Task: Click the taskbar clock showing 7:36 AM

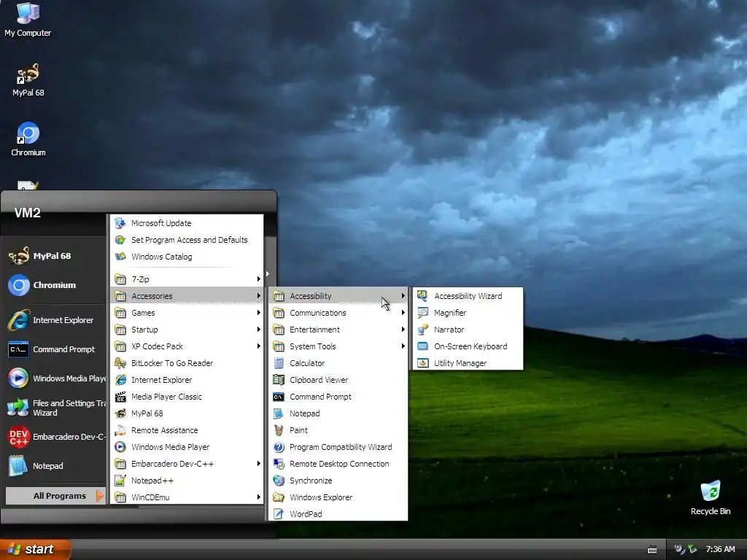Action: [720, 549]
